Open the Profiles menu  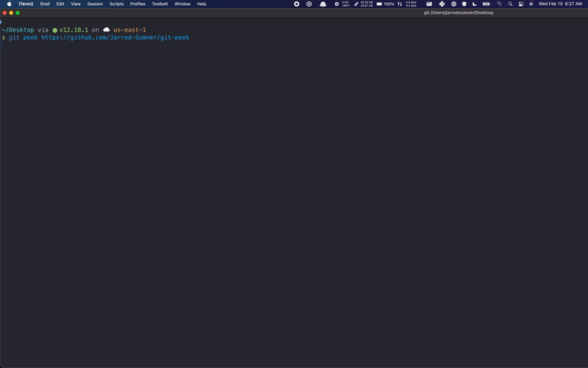[x=137, y=4]
